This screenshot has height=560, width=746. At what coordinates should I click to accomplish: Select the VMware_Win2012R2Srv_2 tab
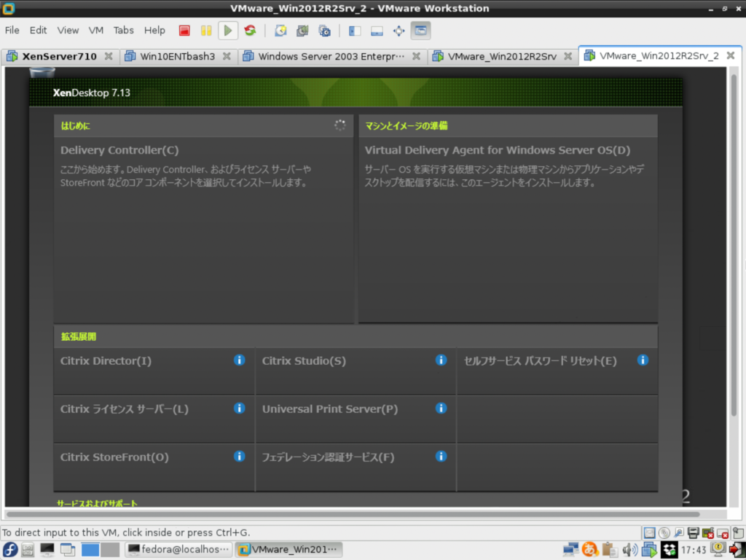click(x=659, y=56)
